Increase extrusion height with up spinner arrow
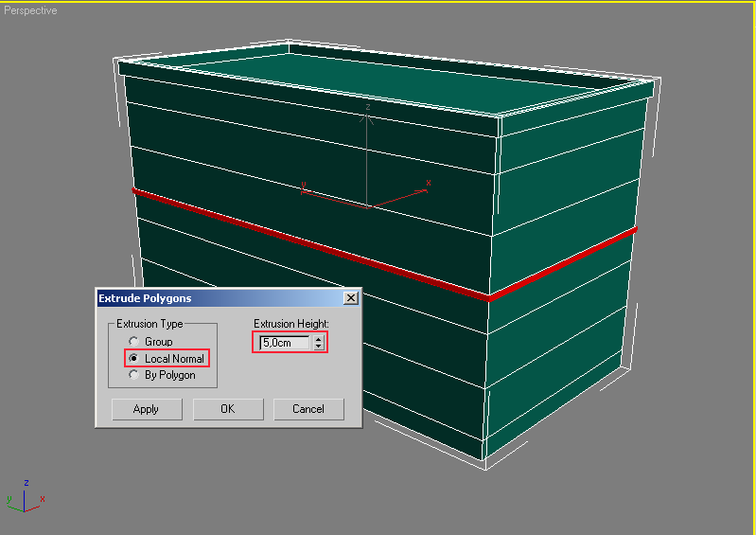Viewport: 756px width, 535px height. pyautogui.click(x=318, y=339)
